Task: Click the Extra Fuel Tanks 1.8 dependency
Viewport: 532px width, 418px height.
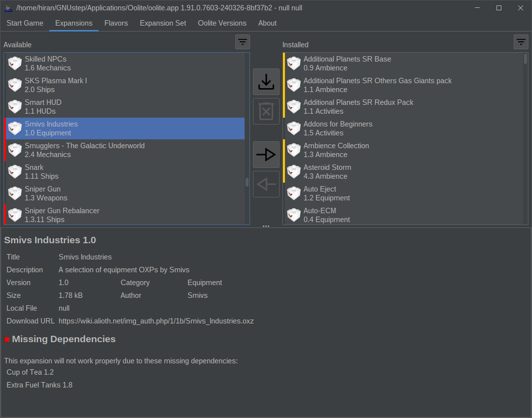Action: [39, 385]
